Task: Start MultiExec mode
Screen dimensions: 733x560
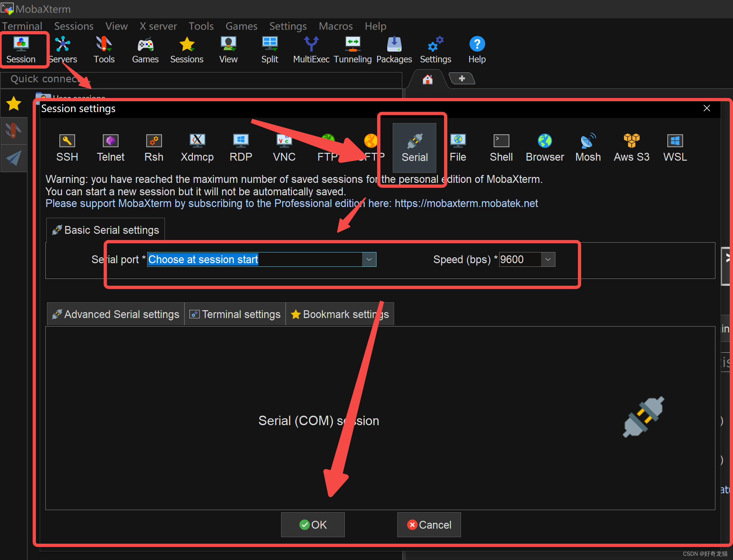Action: 311,49
